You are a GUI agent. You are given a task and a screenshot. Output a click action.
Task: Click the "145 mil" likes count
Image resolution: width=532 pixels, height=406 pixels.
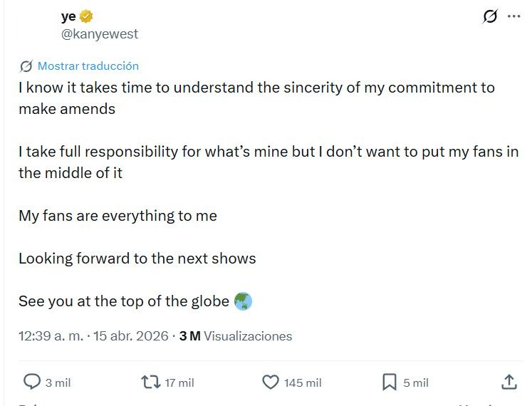303,383
